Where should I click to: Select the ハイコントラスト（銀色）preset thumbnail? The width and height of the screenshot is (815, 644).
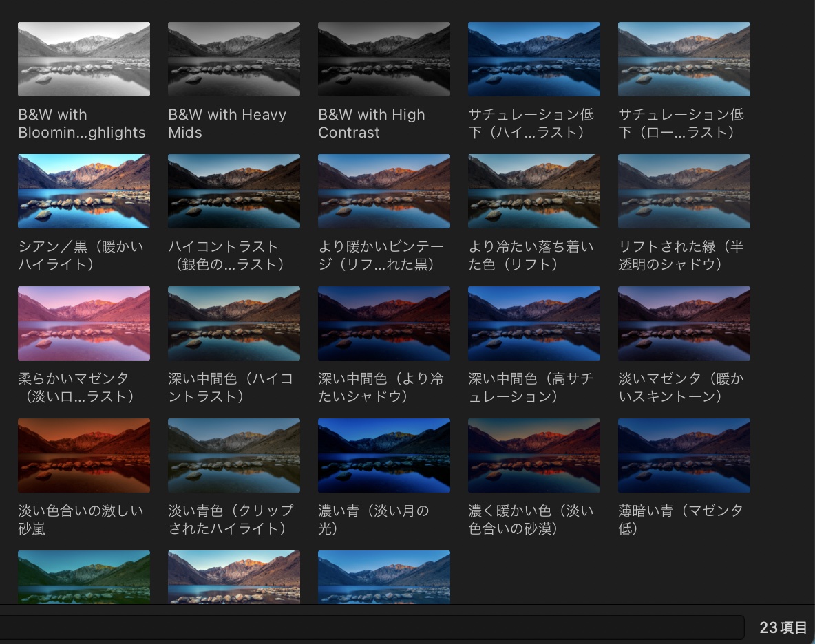pos(234,191)
